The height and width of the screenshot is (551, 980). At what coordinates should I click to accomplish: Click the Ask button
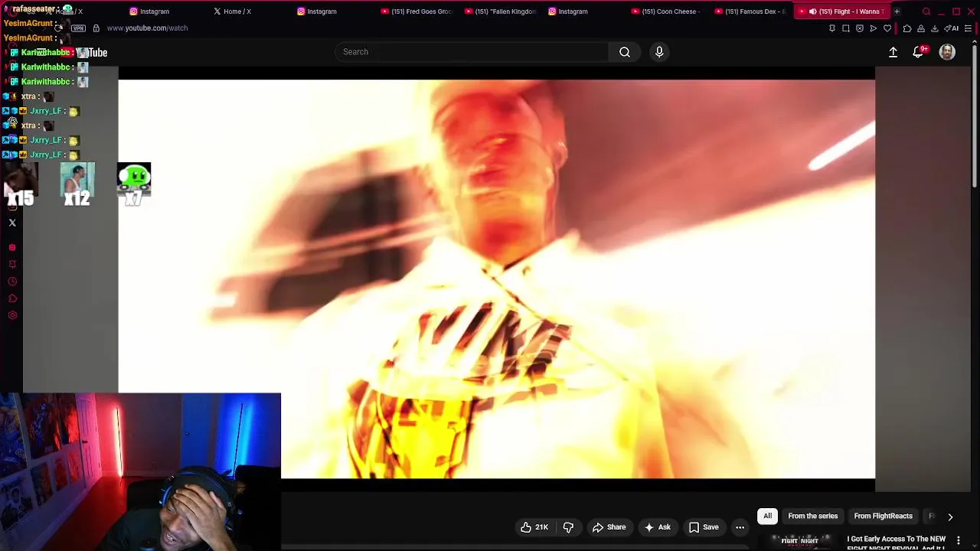pos(658,527)
